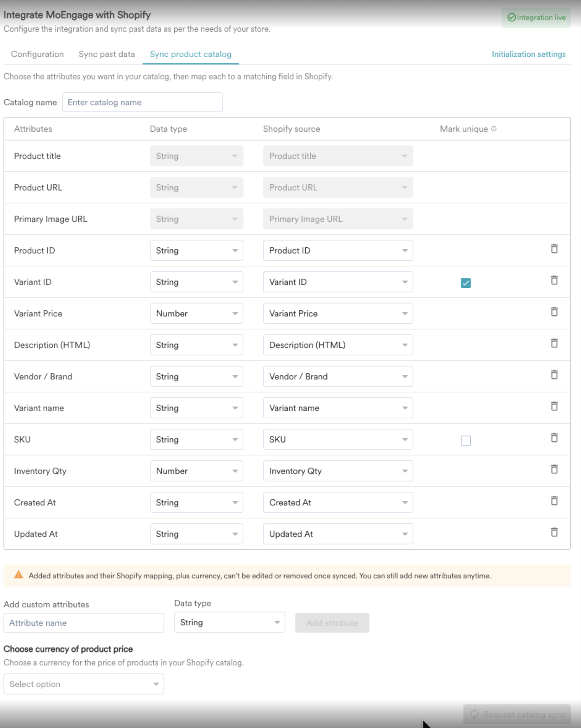The image size is (581, 728).
Task: Click the orange warning triangle icon
Action: [19, 575]
